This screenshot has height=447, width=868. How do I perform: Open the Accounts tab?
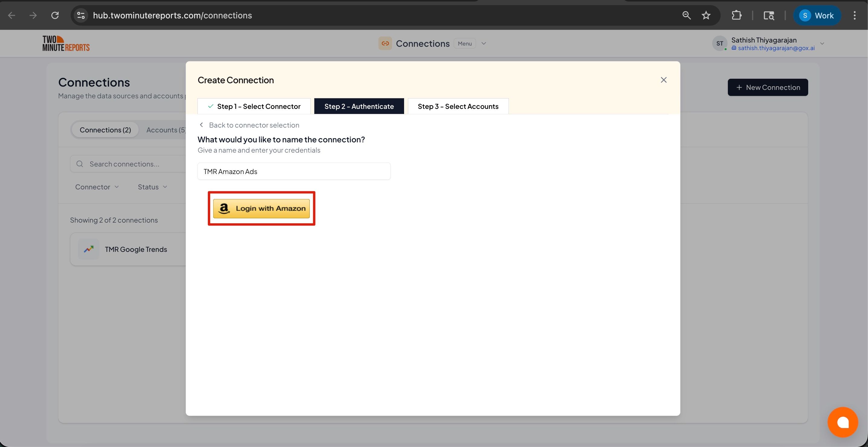point(165,130)
